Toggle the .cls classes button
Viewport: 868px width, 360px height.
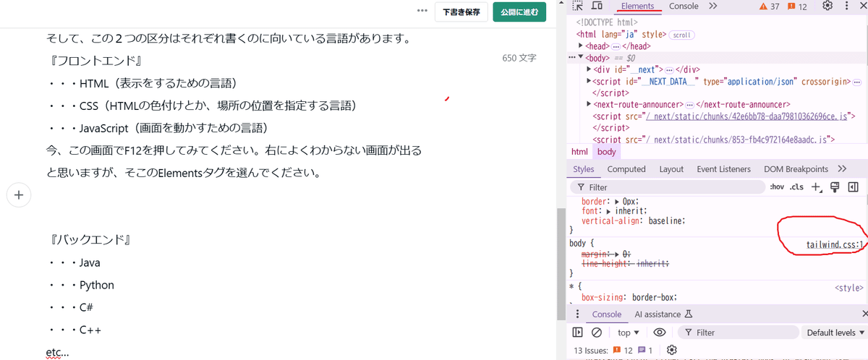[796, 187]
